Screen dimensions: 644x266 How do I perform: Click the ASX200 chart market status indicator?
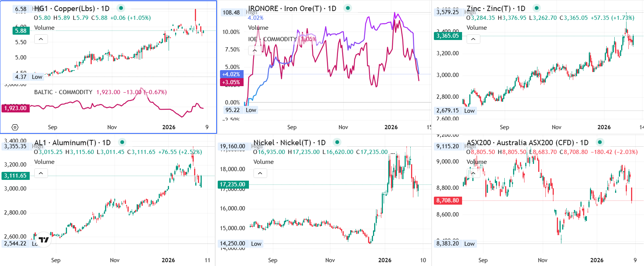pos(600,142)
